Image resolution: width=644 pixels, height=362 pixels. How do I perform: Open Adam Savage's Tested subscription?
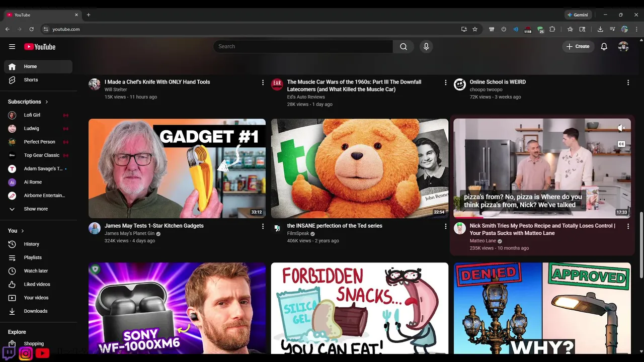[38, 168]
